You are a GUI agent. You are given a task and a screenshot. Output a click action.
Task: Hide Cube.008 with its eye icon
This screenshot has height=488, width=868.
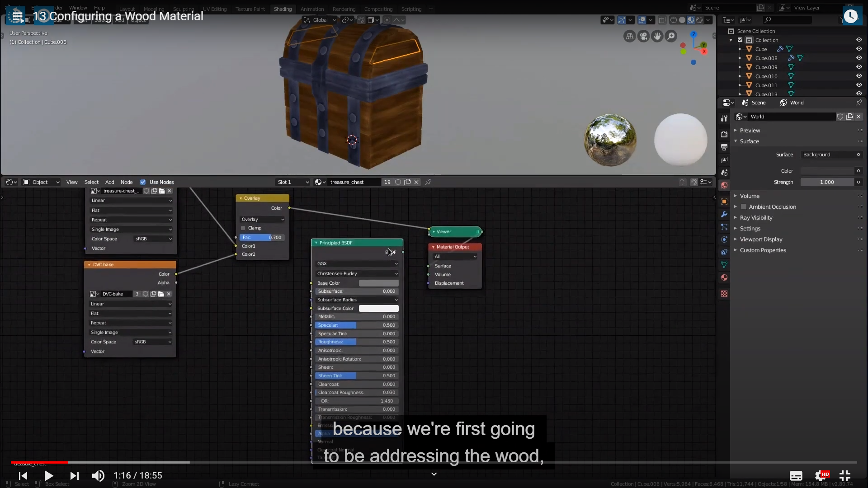859,58
